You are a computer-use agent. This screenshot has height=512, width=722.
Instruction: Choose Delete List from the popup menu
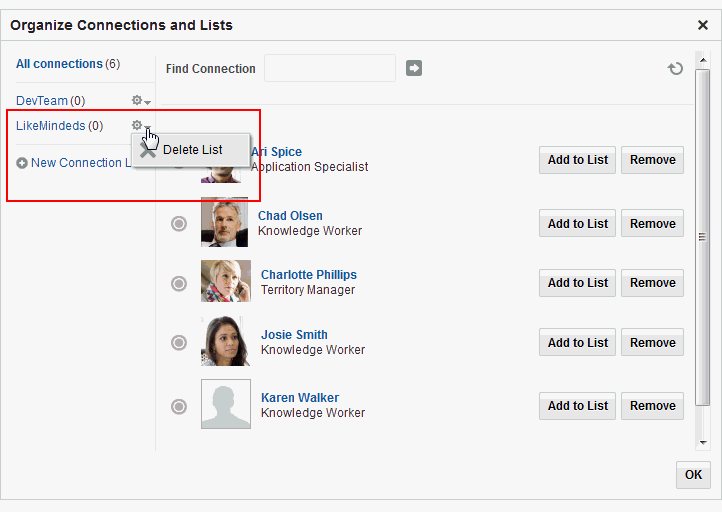[x=191, y=150]
